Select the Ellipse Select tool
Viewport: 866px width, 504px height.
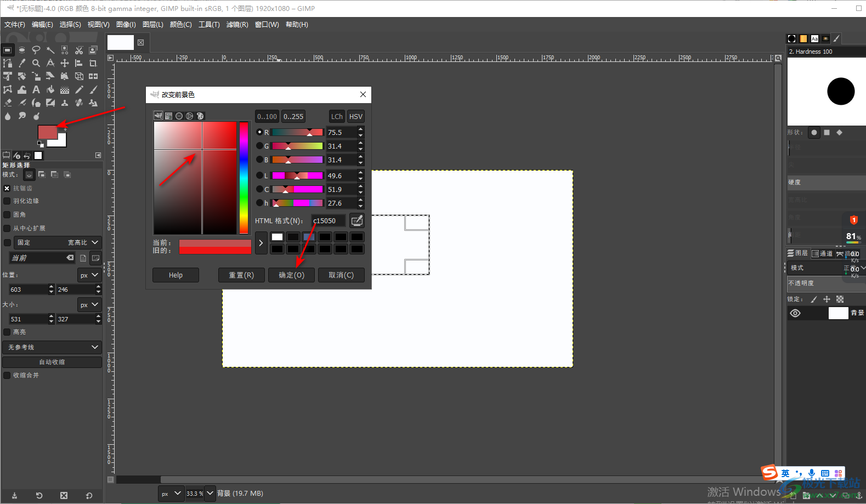(x=22, y=50)
